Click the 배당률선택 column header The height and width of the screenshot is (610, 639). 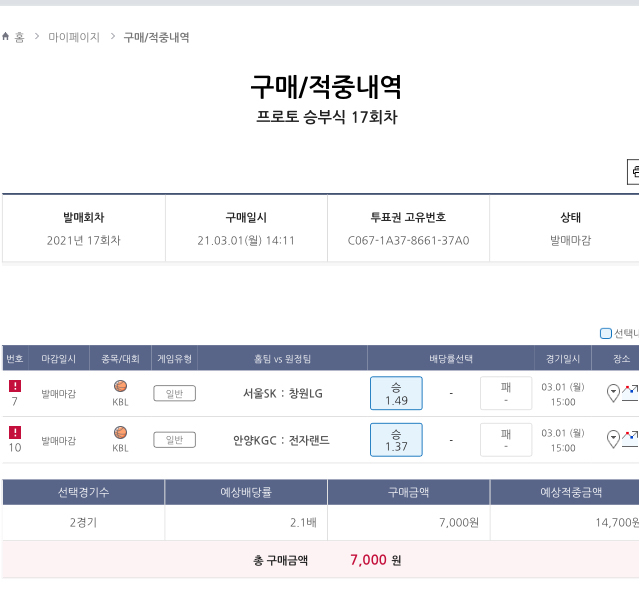click(450, 358)
